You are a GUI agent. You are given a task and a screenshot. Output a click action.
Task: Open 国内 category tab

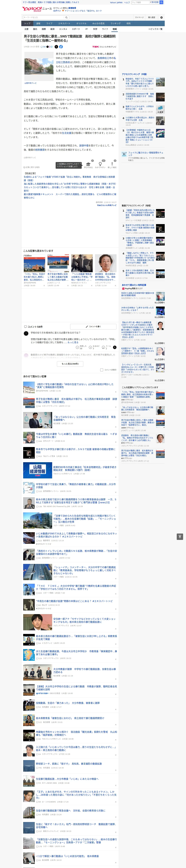tap(35, 29)
